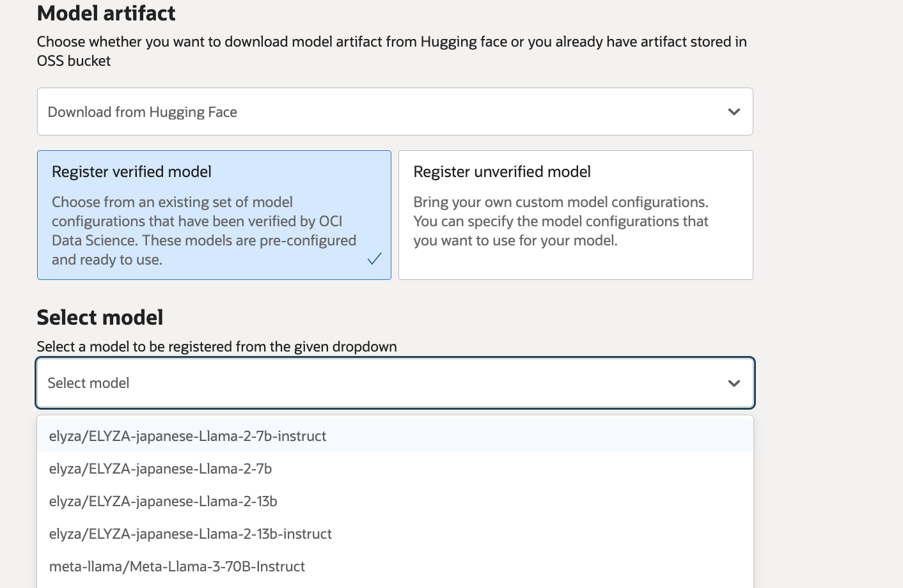Click the chevron on Download from Hugging Face field
903x588 pixels.
(734, 111)
